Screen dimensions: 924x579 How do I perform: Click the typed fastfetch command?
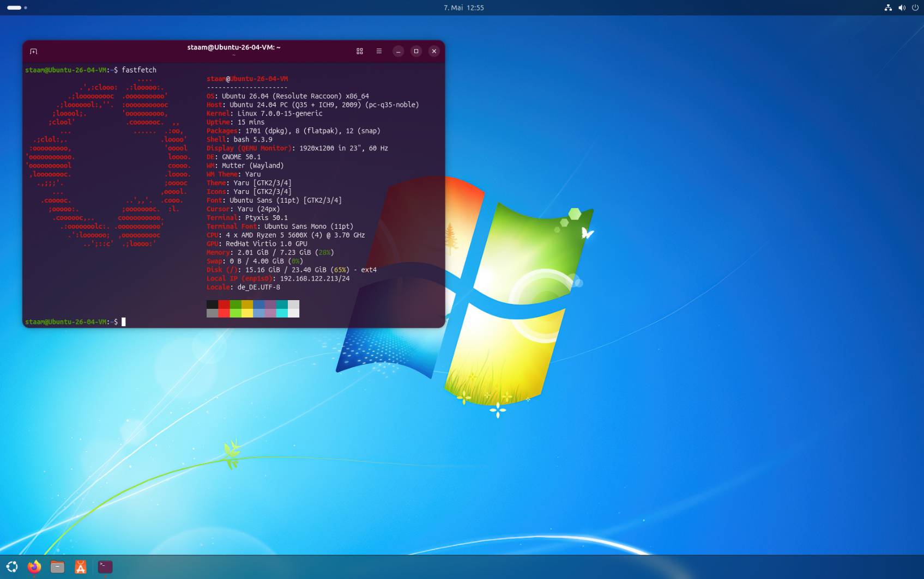[x=139, y=70]
